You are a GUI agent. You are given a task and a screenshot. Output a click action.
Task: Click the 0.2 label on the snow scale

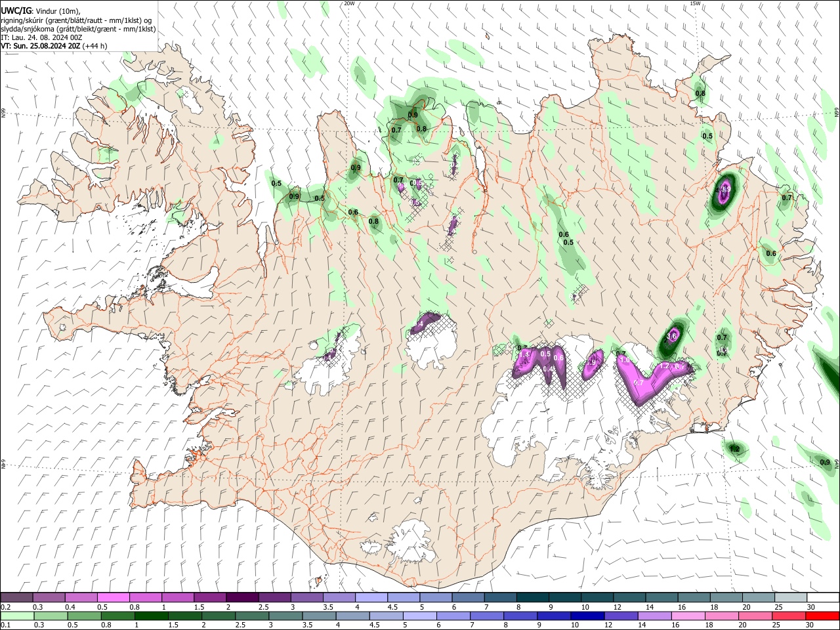click(5, 607)
